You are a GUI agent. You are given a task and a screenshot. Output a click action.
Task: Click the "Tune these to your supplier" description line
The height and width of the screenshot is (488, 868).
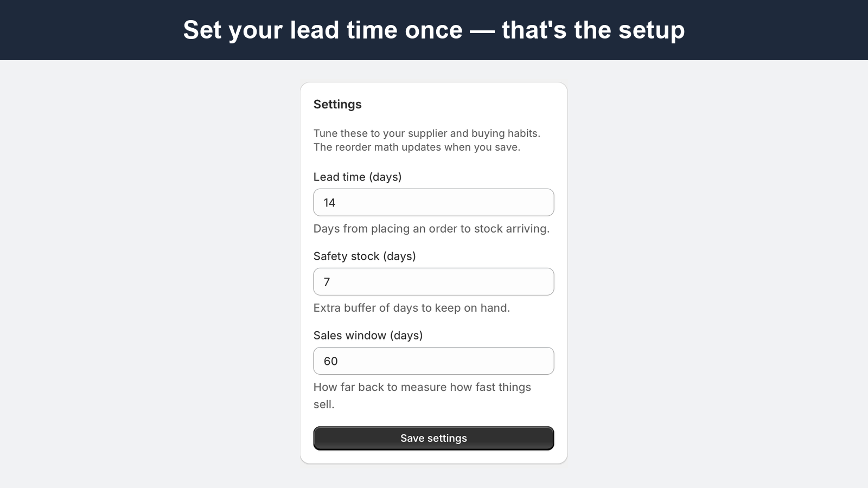tap(427, 133)
